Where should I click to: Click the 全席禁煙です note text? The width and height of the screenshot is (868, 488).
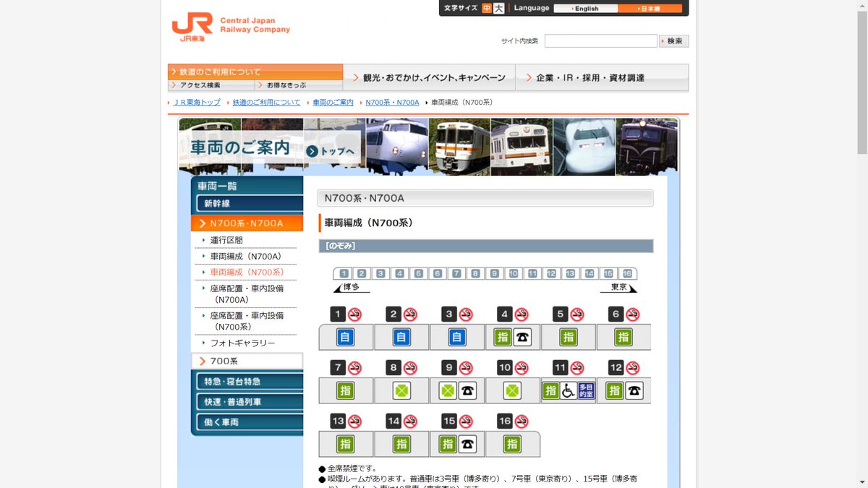tap(352, 468)
